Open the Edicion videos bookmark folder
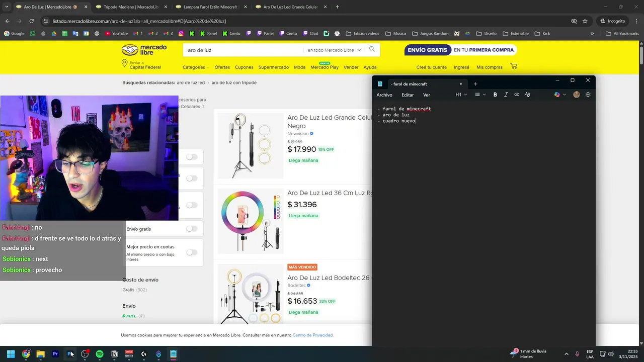 pos(363,34)
